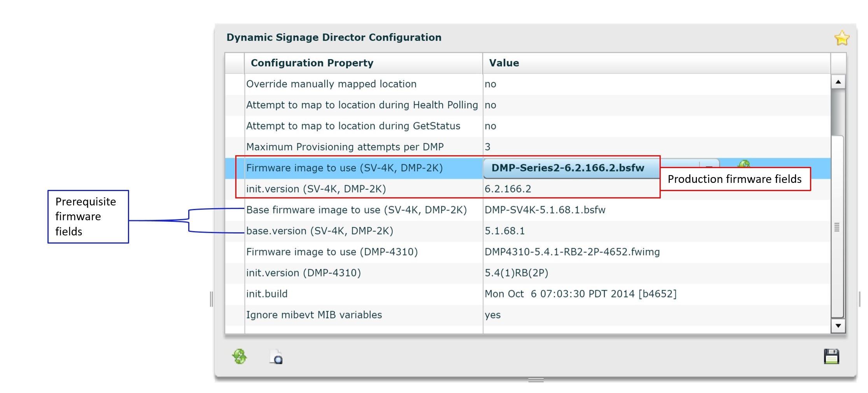The image size is (868, 393).
Task: Click the scrollbar down arrow
Action: [x=838, y=326]
